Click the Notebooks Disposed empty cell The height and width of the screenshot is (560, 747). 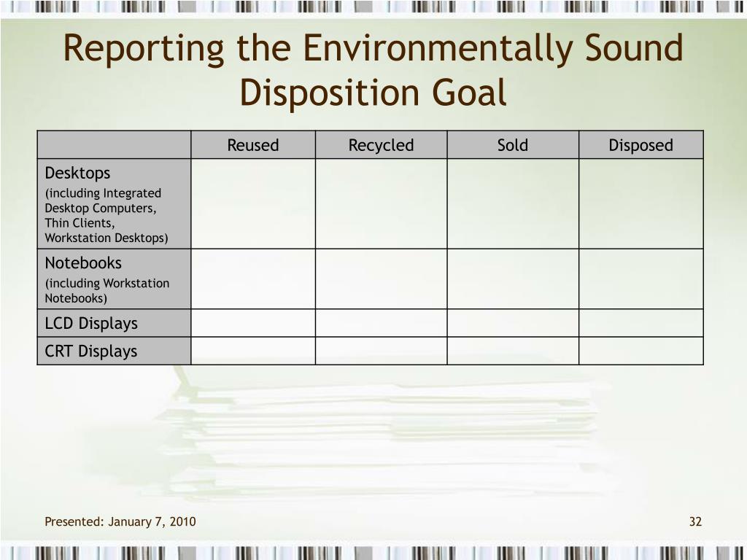coord(640,279)
